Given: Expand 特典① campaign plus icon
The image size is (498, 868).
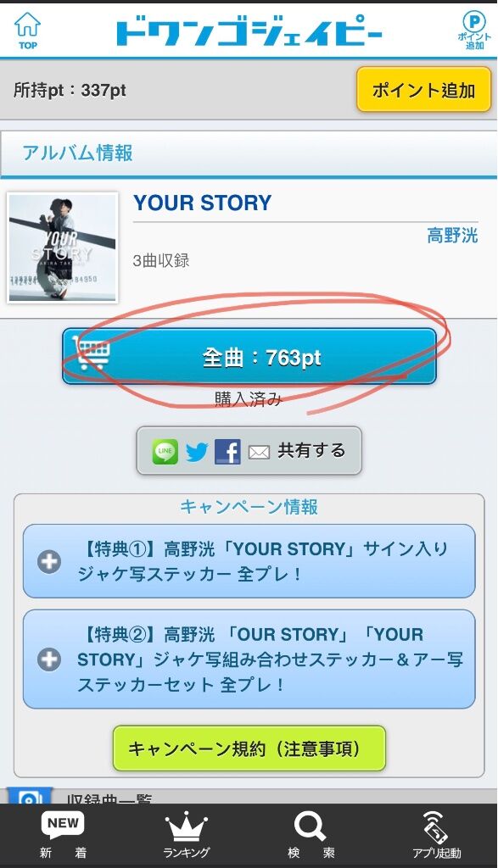Looking at the screenshot, I should click(x=48, y=562).
